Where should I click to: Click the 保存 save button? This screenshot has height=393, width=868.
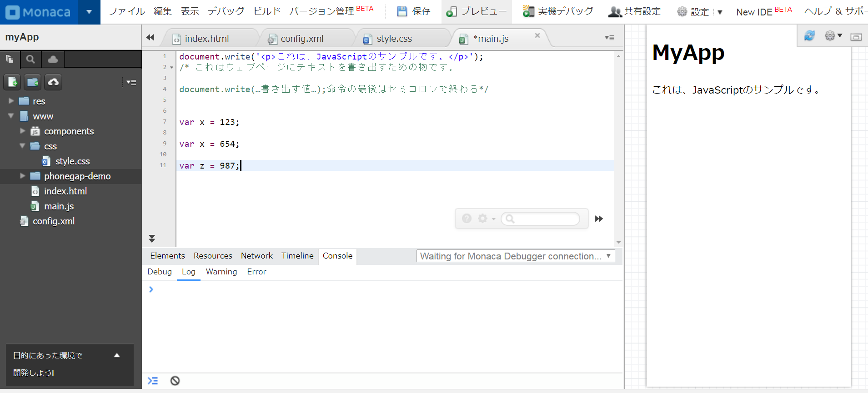[413, 11]
